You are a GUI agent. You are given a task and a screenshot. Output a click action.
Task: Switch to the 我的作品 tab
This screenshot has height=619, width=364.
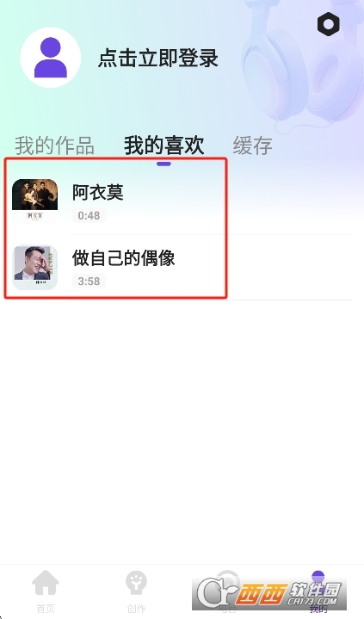[x=54, y=145]
